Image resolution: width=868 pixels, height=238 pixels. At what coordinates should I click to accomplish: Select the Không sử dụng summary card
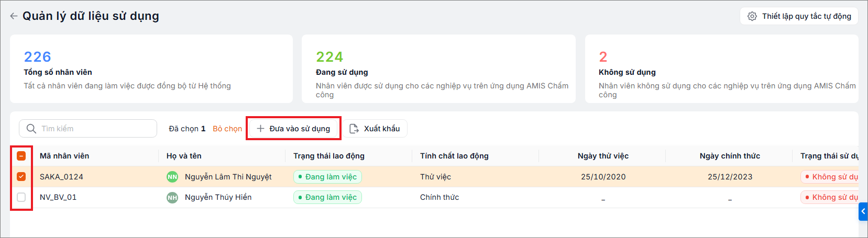[x=721, y=69]
